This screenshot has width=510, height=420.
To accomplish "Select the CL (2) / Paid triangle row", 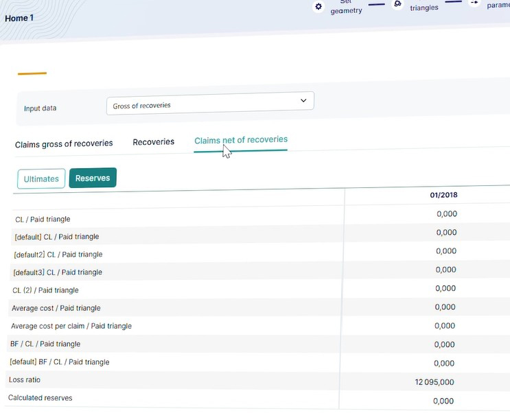I will pos(45,290).
